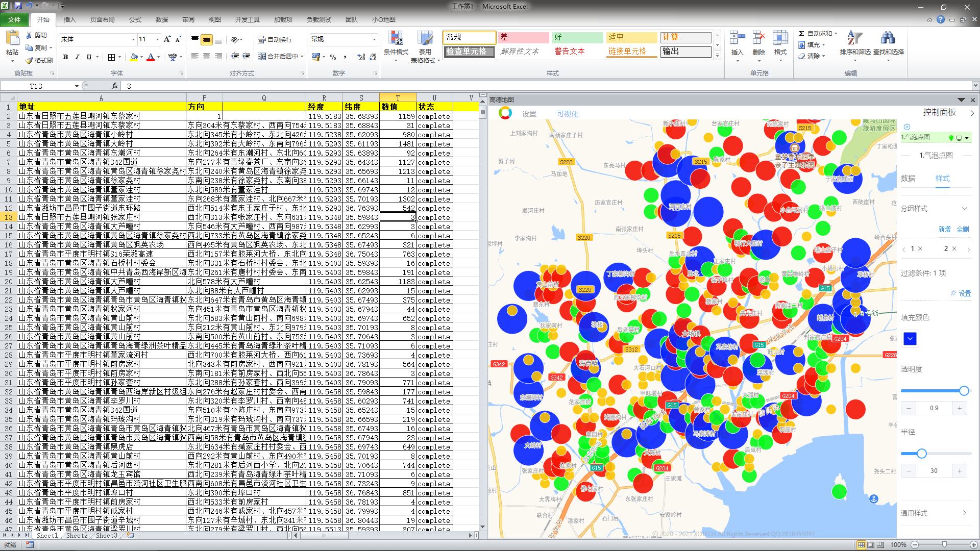Switch to the 数据 tab in control panel
The image size is (980, 551).
[x=908, y=178]
